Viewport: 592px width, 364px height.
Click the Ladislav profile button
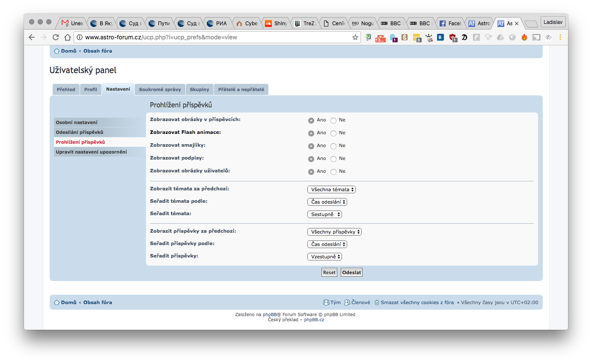[x=553, y=22]
